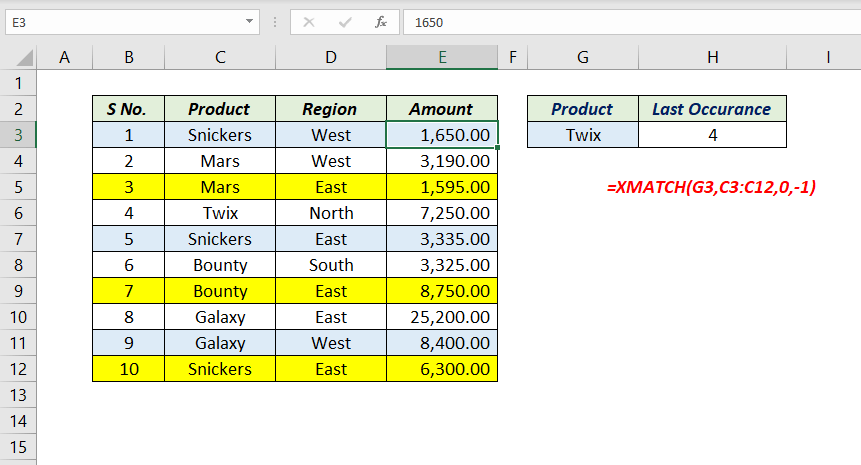Click the 'S No.' header cell
The height and width of the screenshot is (465, 861).
click(128, 109)
